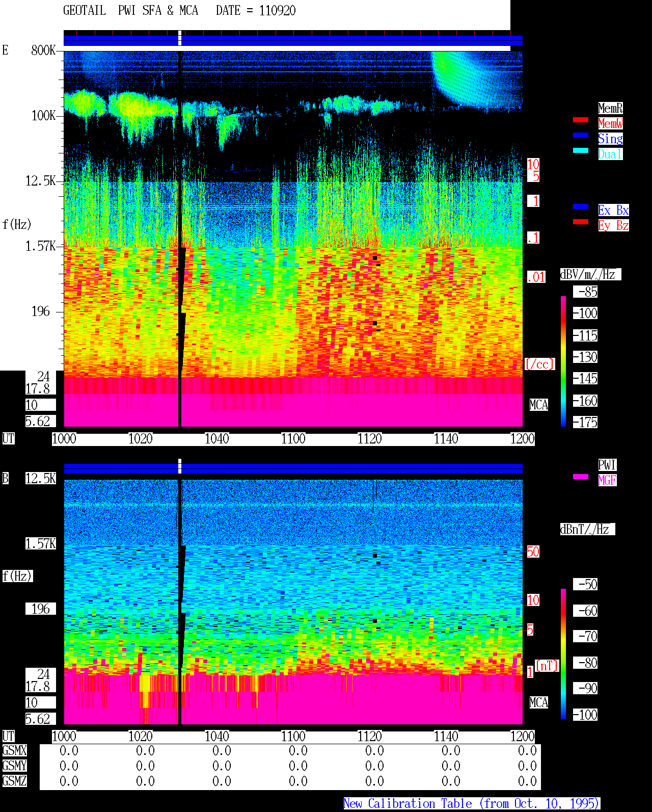Click the E panel's 1.57K axis label
The height and width of the screenshot is (812, 652).
click(41, 246)
